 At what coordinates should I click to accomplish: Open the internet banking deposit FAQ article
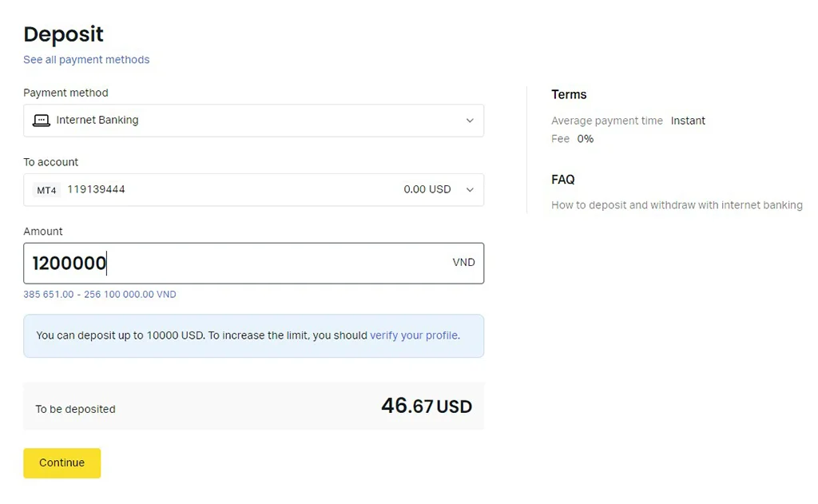pos(677,204)
